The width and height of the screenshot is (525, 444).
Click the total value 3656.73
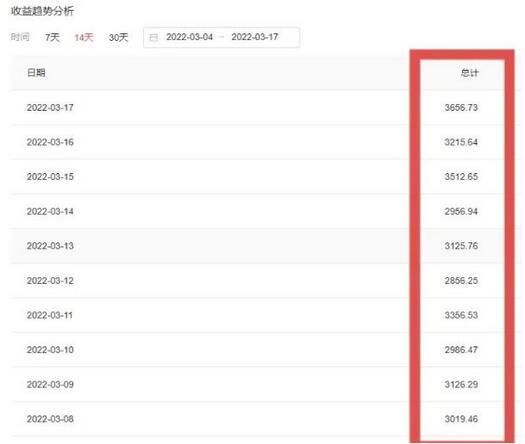(x=461, y=107)
